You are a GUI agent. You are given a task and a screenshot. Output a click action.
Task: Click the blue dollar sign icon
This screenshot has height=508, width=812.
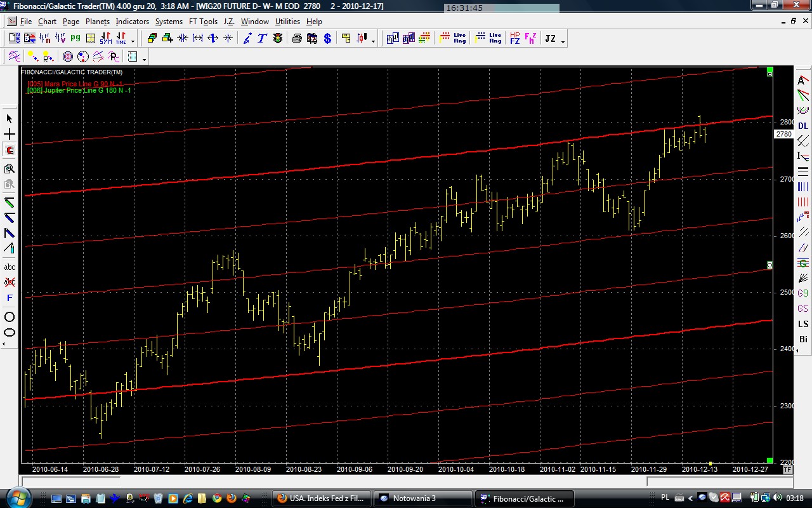tap(327, 39)
